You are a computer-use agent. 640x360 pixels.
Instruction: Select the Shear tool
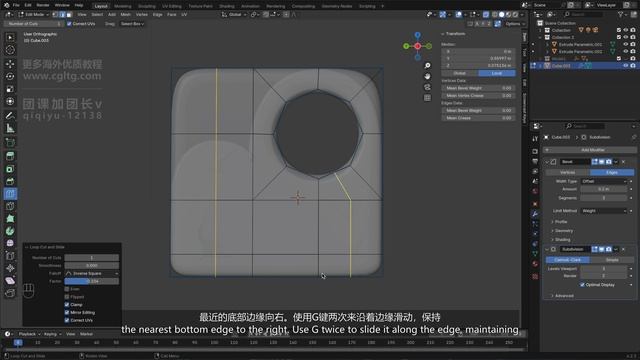tap(10, 281)
